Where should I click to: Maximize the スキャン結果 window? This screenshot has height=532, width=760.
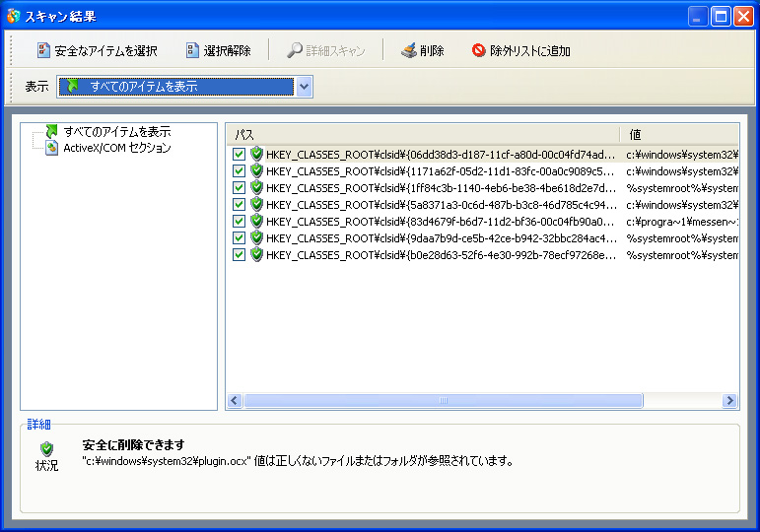pyautogui.click(x=721, y=17)
